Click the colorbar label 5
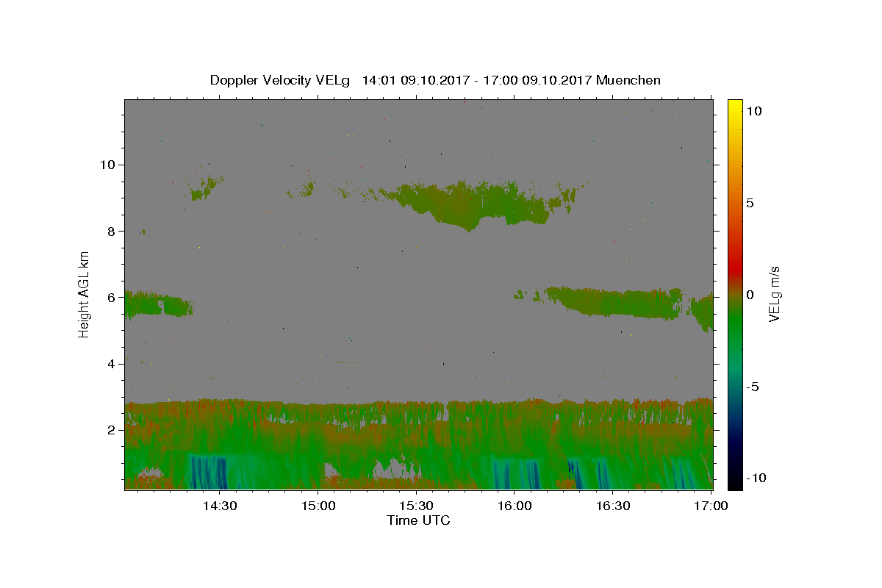Image resolution: width=882 pixels, height=588 pixels. [x=750, y=203]
